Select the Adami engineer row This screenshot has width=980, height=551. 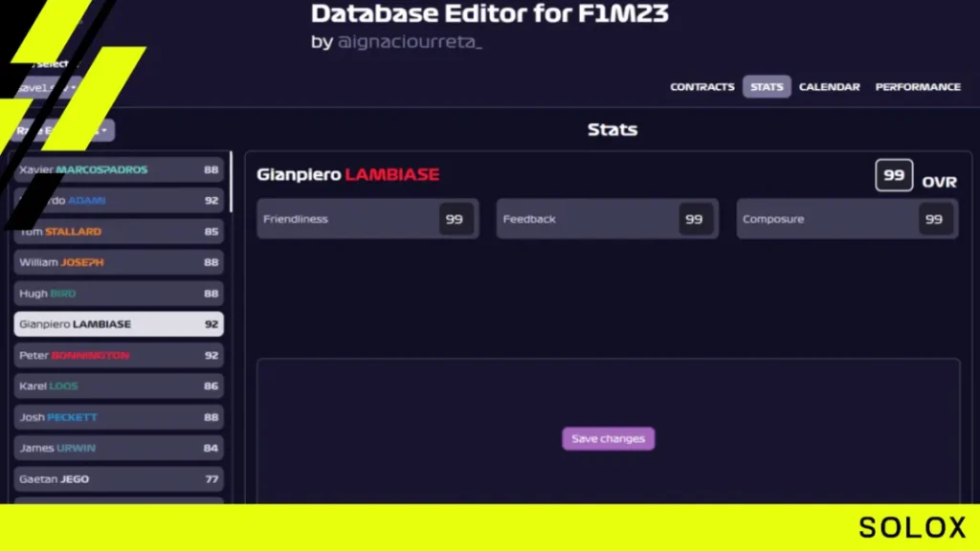click(119, 201)
